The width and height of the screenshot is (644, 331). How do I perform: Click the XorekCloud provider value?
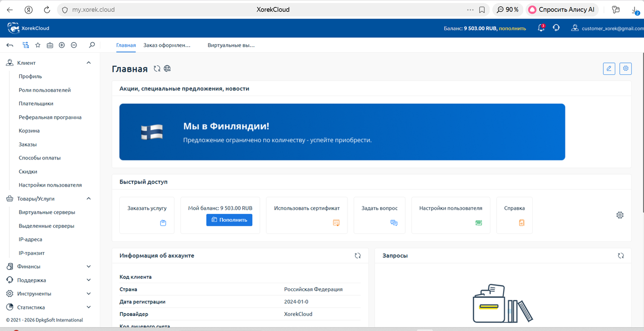click(298, 314)
